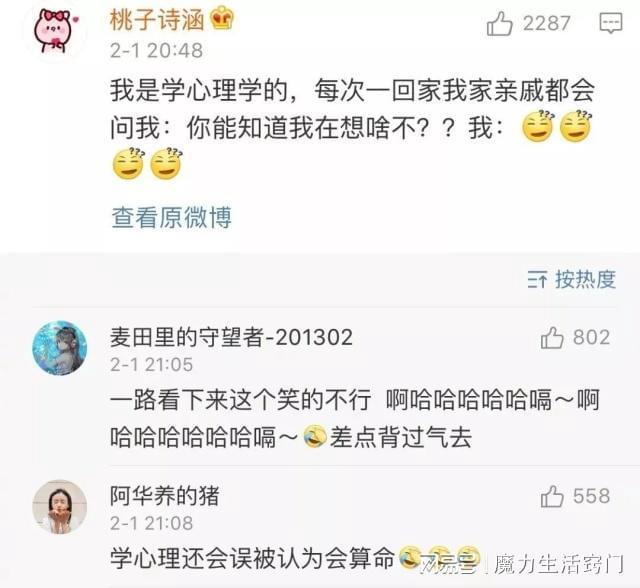Tap the comment text 学心理还会误被认为会算命
Viewport: 640px width, 588px height.
[252, 558]
